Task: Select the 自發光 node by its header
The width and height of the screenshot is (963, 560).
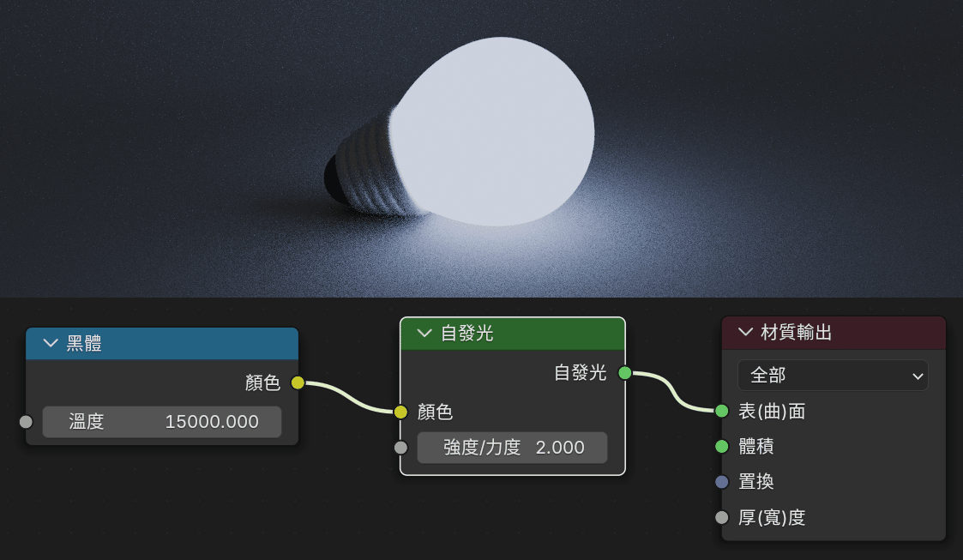Action: pos(512,334)
